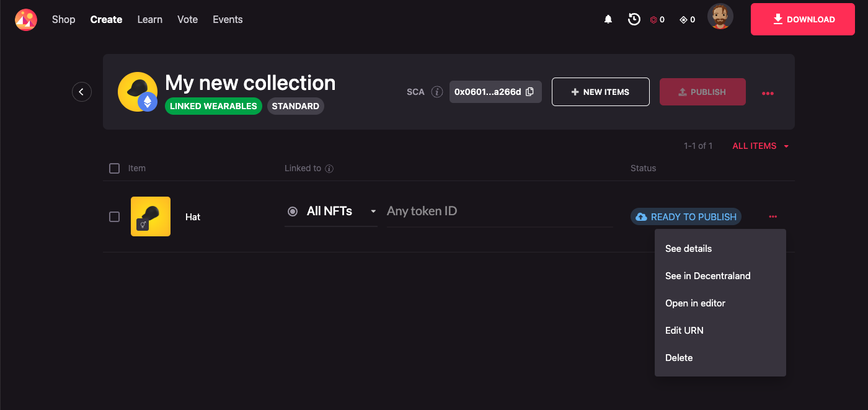Expand the ALL ITEMS filter dropdown
The image size is (868, 410).
click(x=760, y=146)
